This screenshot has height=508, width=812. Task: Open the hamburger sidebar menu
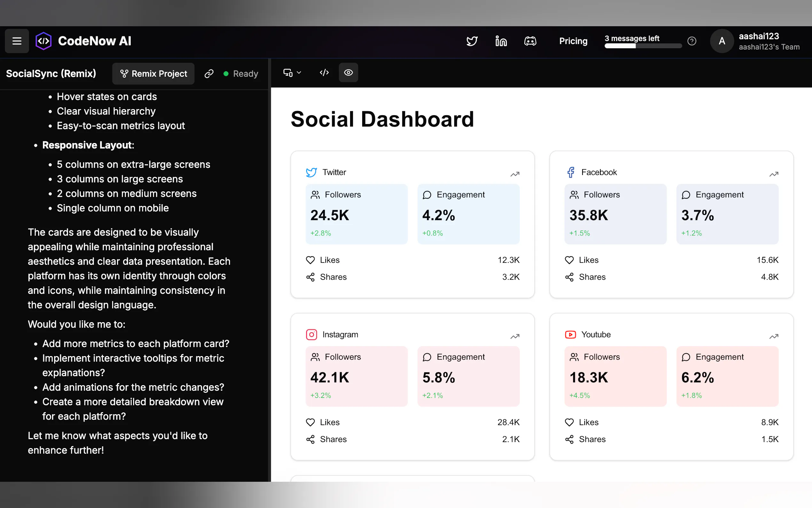[x=17, y=41]
